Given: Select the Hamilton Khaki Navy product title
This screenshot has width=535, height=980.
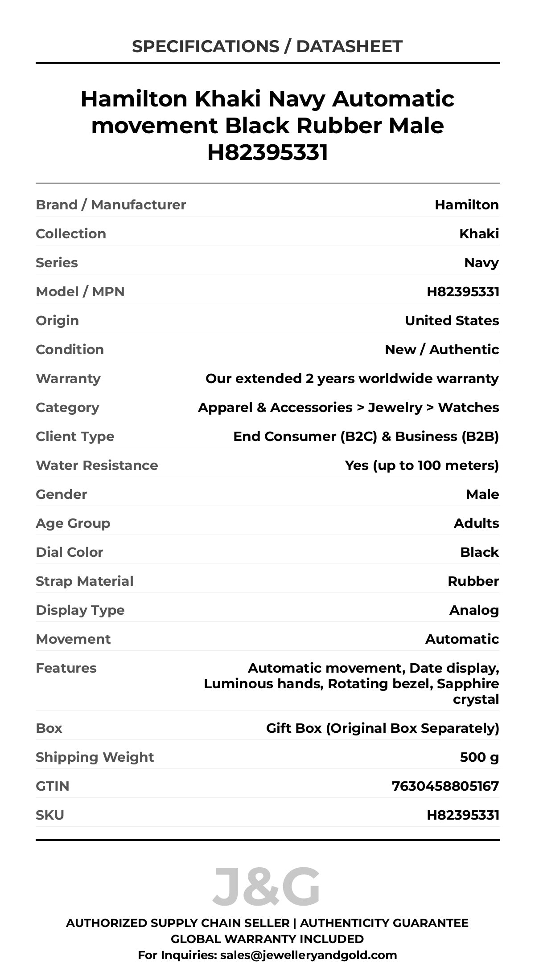Looking at the screenshot, I should click(x=267, y=126).
